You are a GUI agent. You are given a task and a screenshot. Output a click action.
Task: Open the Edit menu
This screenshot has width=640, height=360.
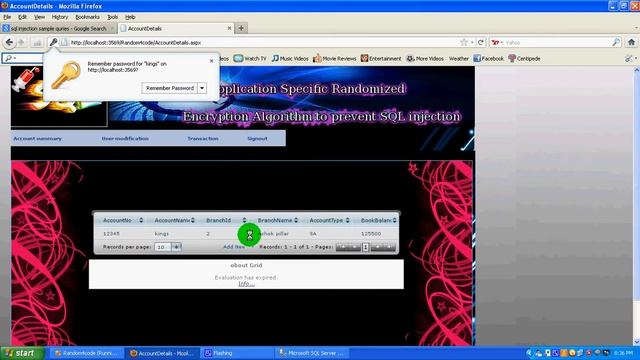22,17
